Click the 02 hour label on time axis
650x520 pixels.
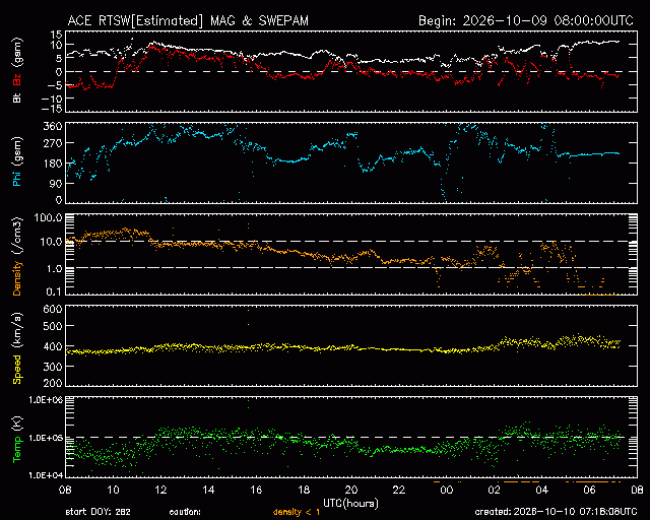pyautogui.click(x=495, y=490)
